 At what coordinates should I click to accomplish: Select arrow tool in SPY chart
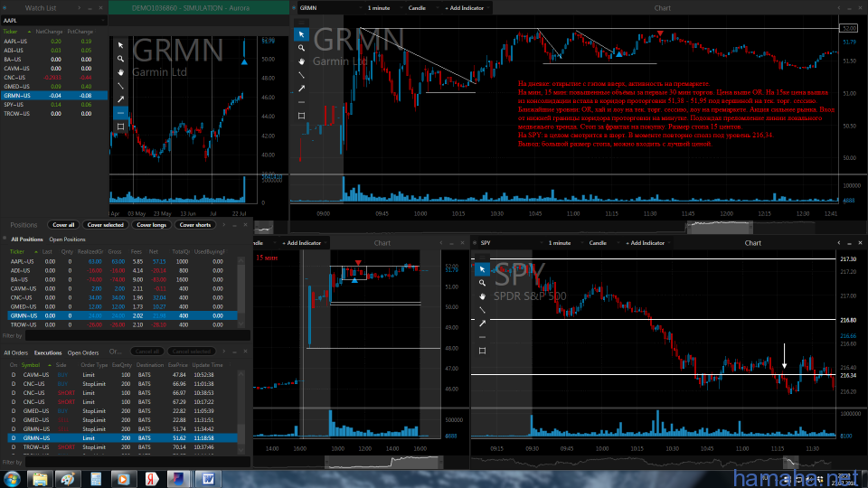[x=482, y=324]
